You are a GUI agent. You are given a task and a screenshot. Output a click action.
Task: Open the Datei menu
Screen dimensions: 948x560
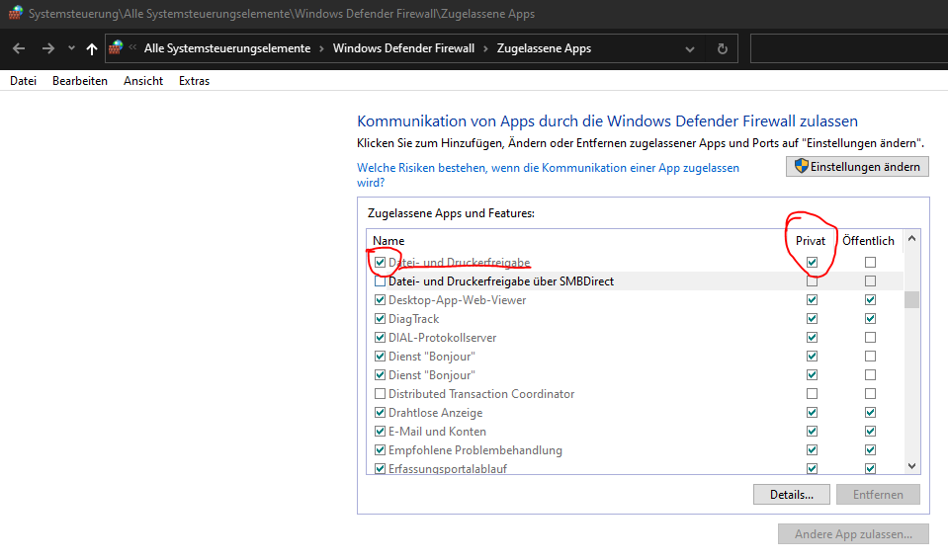(23, 81)
